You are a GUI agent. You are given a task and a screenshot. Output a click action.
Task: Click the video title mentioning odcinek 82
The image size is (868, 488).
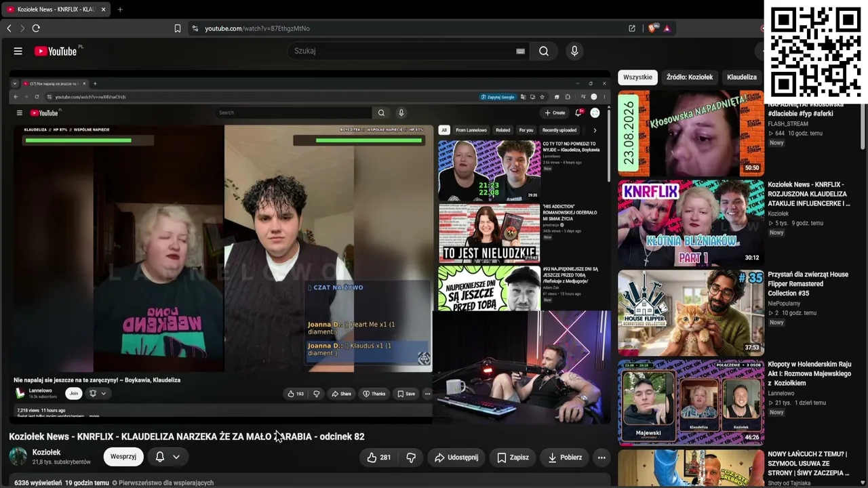[x=186, y=436]
